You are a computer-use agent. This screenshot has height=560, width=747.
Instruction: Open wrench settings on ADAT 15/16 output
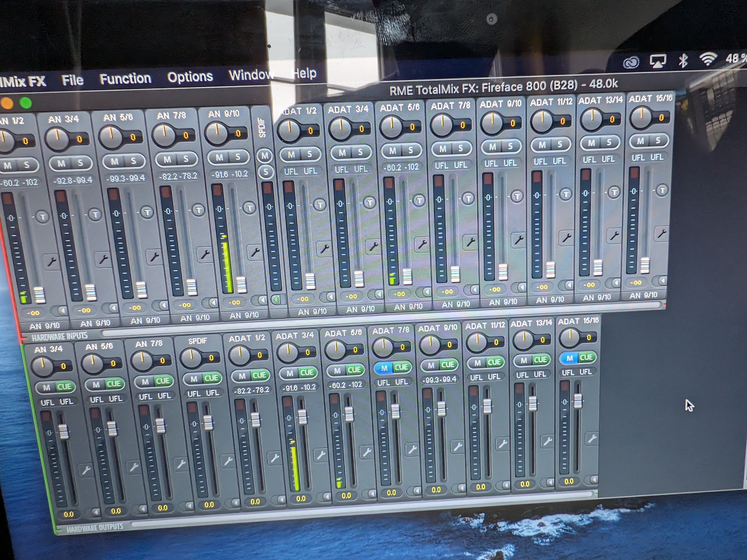click(x=592, y=438)
